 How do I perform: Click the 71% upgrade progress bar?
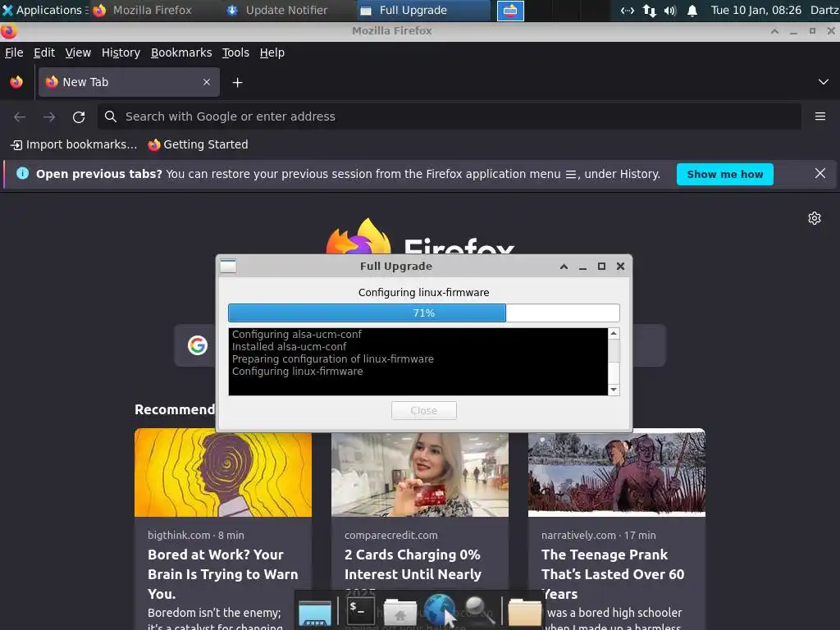pos(424,313)
